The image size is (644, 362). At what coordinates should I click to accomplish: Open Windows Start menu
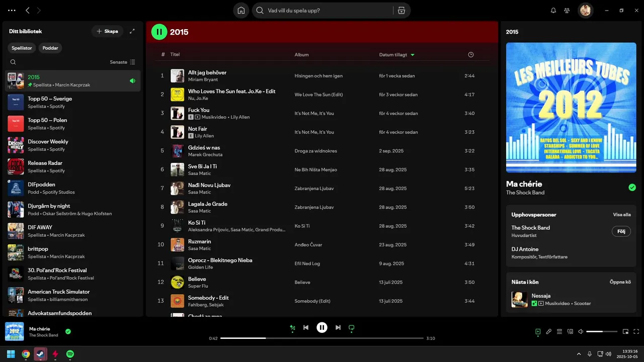pos(11,354)
